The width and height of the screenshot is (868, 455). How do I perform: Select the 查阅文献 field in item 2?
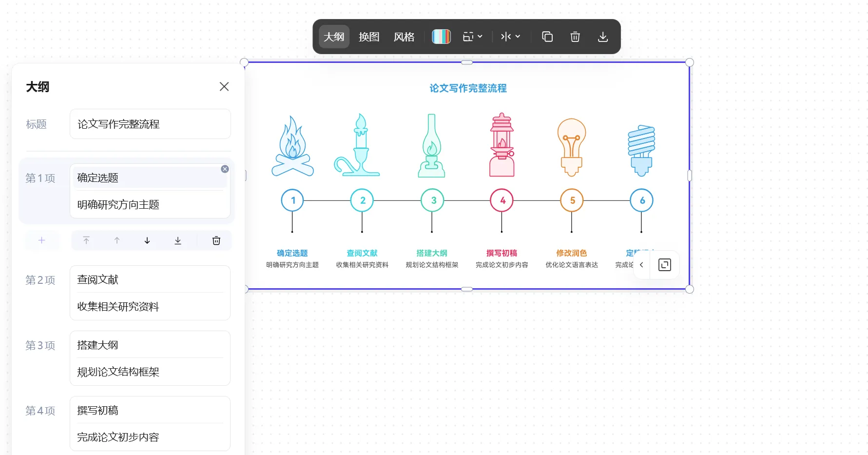click(x=150, y=279)
